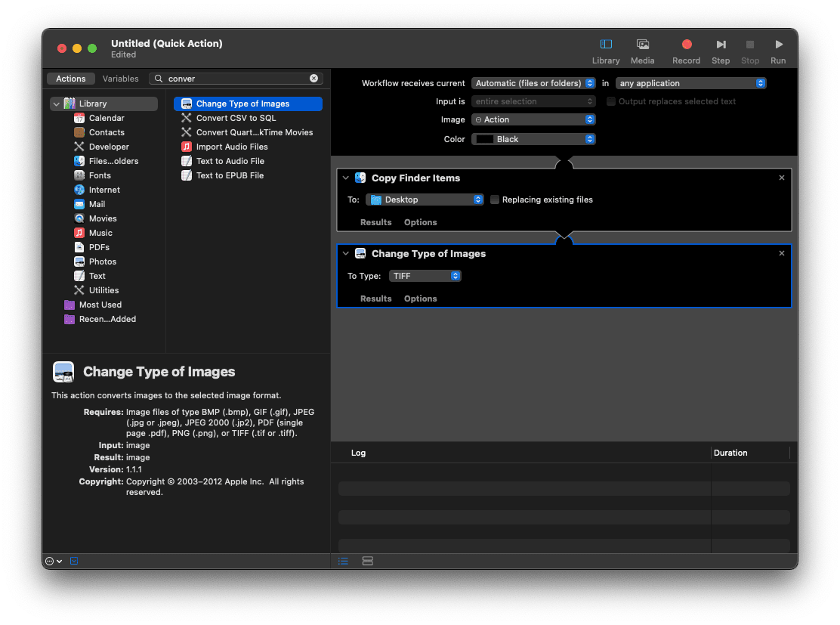
Task: Remove the Copy Finder Items action
Action: [x=782, y=178]
